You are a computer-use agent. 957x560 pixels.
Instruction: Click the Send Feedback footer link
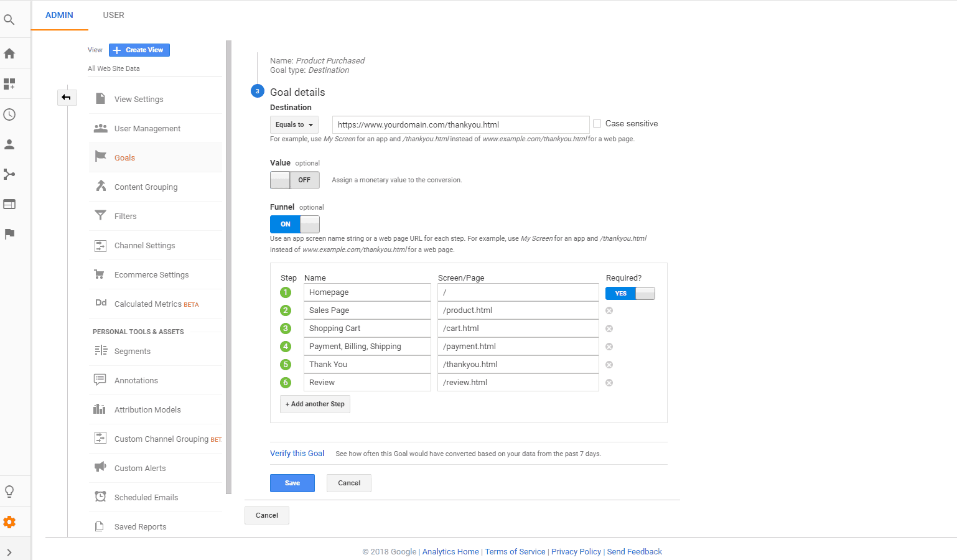pos(635,551)
